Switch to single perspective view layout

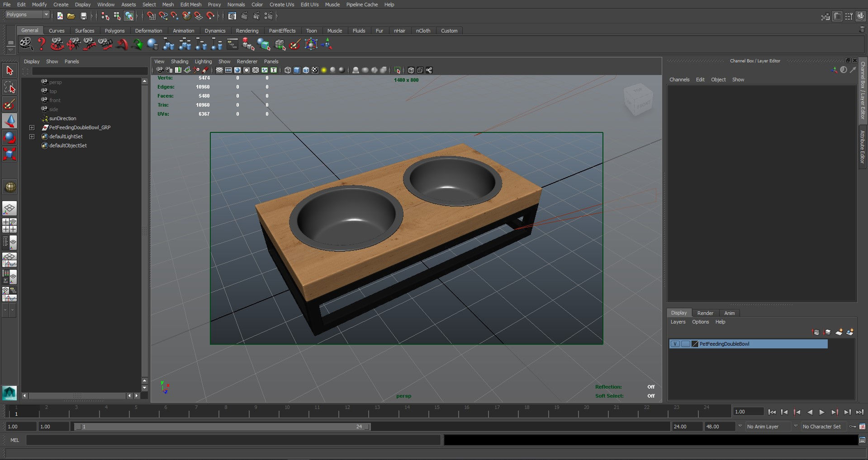(x=9, y=208)
